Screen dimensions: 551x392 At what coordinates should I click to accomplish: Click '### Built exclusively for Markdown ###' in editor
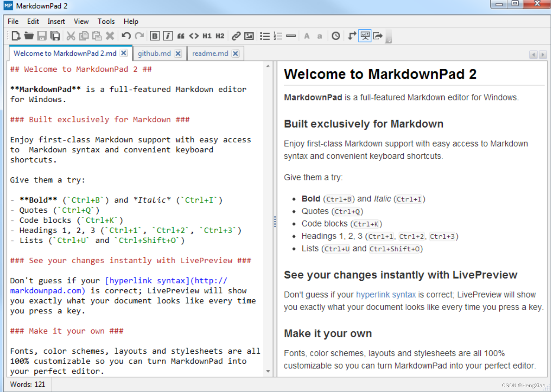100,119
